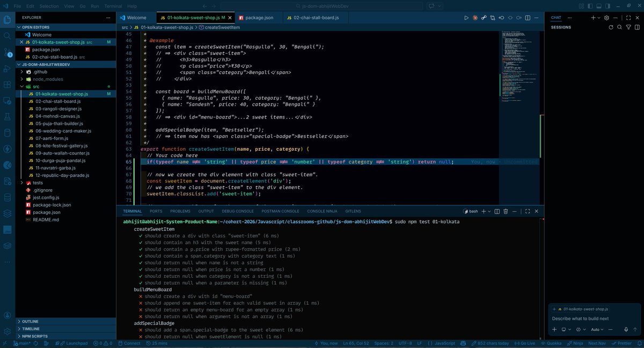Switch to 02-chai-stall-board.js editor tab
The height and width of the screenshot is (348, 644).
pyautogui.click(x=316, y=18)
